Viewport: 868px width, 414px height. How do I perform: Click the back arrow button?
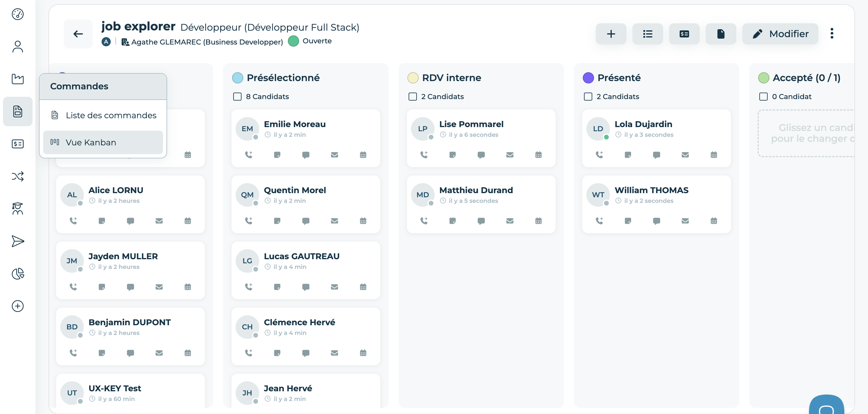pos(78,34)
